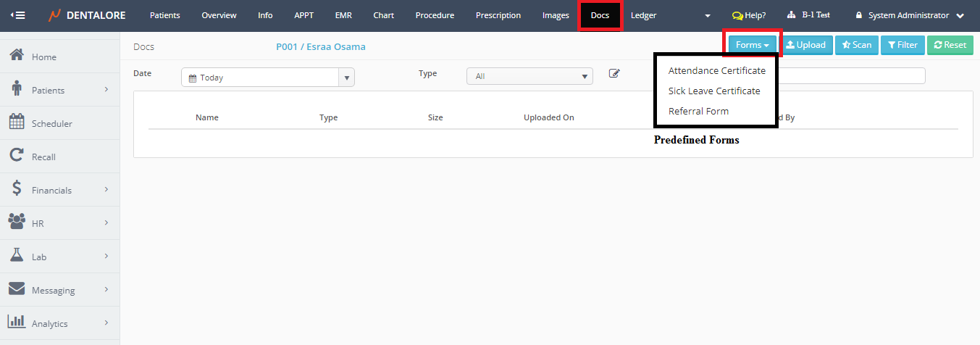Click the Analytics bar chart icon
Screen dimensions: 980x345
coord(17,323)
